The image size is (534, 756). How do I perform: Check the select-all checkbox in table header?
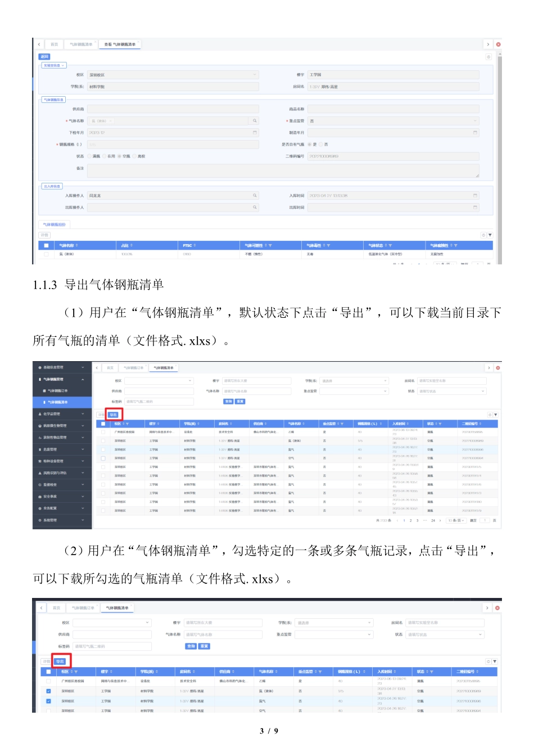pos(48,245)
